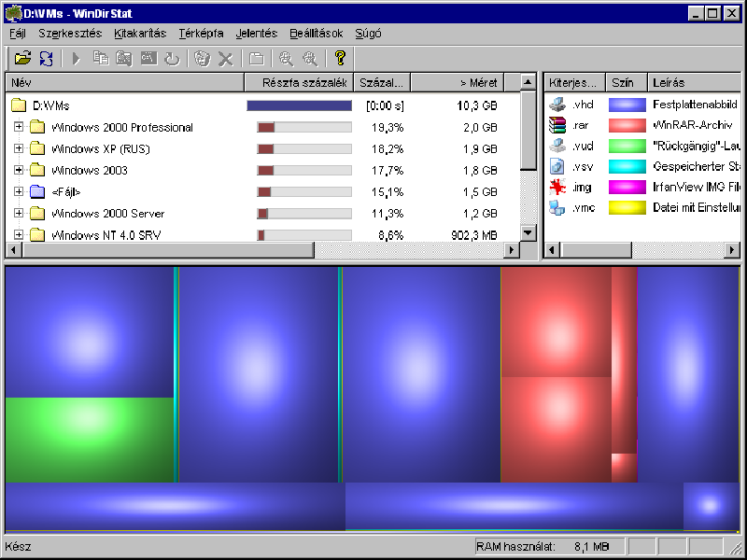Click the Zoom Out magnifier icon

click(x=310, y=59)
